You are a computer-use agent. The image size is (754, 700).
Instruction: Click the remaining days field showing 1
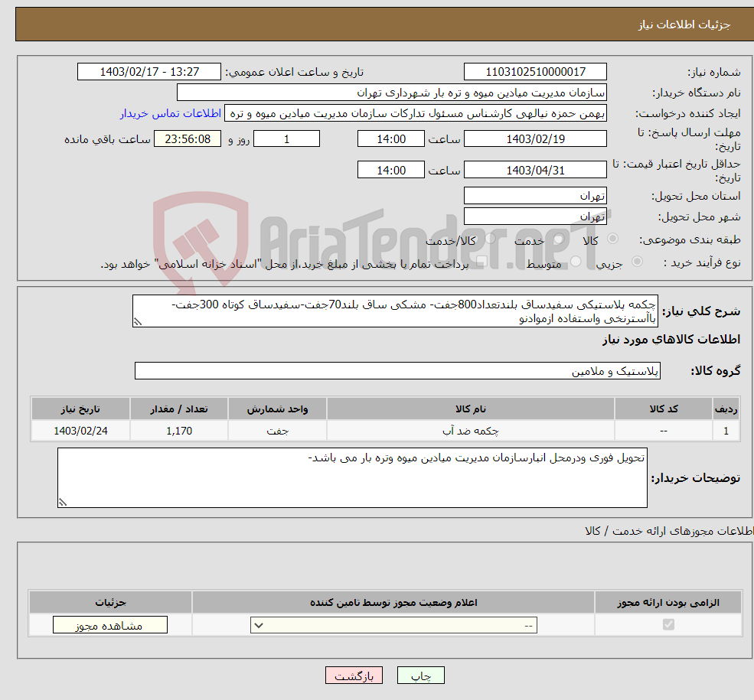click(286, 138)
